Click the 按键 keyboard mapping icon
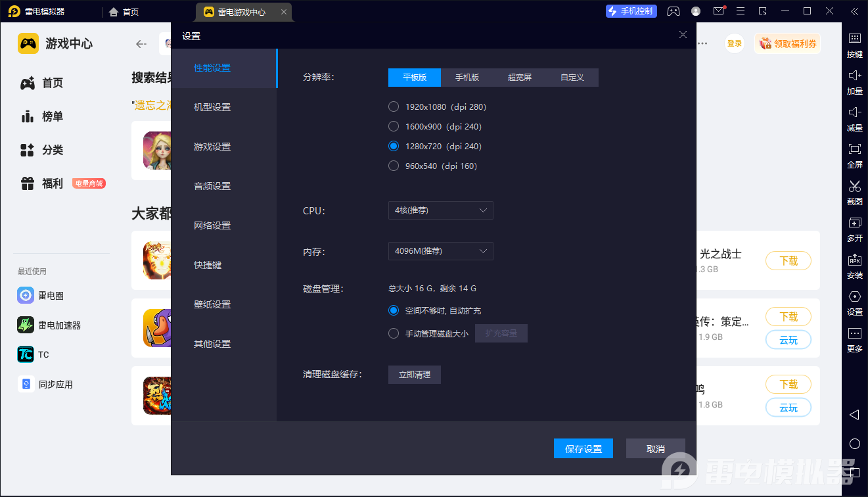Viewport: 868px width, 497px height. point(854,39)
